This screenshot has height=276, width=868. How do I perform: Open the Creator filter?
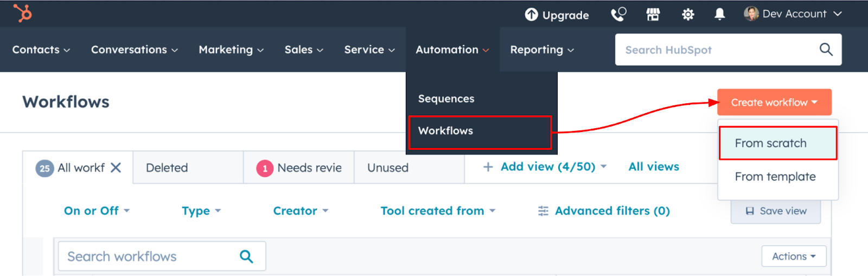click(301, 211)
